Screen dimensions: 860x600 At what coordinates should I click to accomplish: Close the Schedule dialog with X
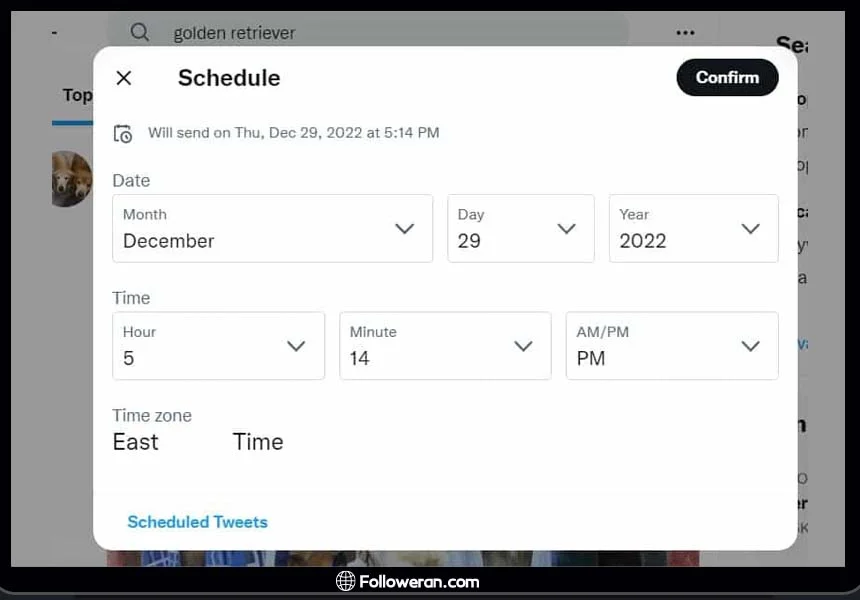pyautogui.click(x=124, y=78)
